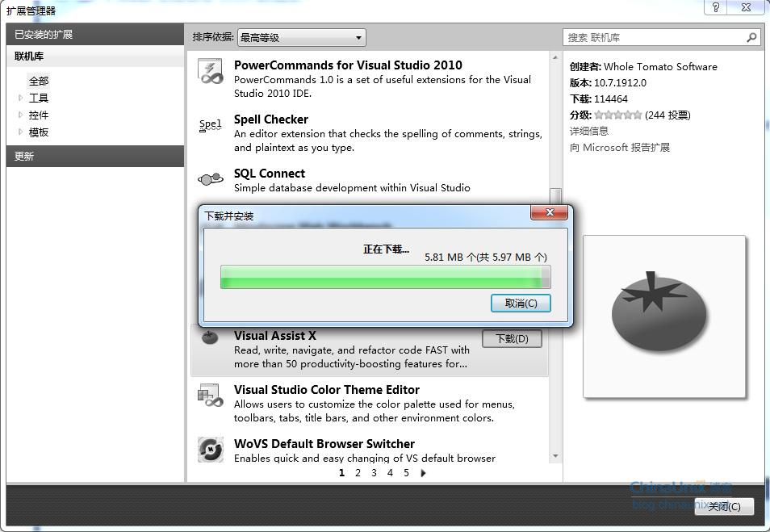Go to results page 2
Viewport: 770px width, 532px height.
(x=358, y=473)
